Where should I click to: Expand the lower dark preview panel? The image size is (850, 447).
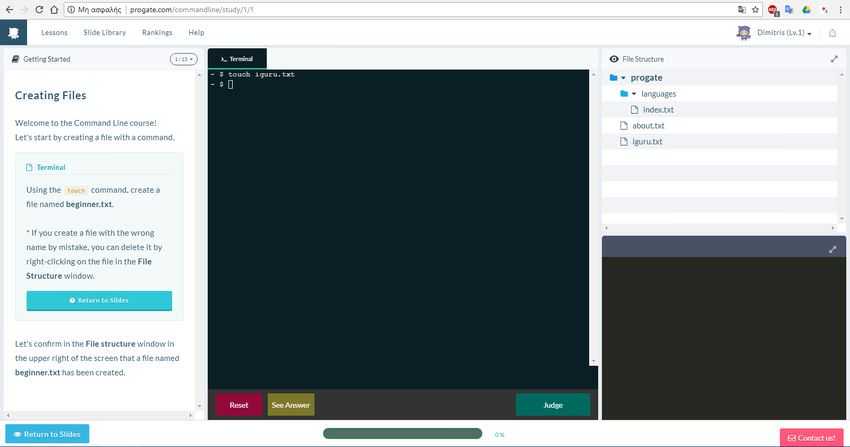pos(833,249)
